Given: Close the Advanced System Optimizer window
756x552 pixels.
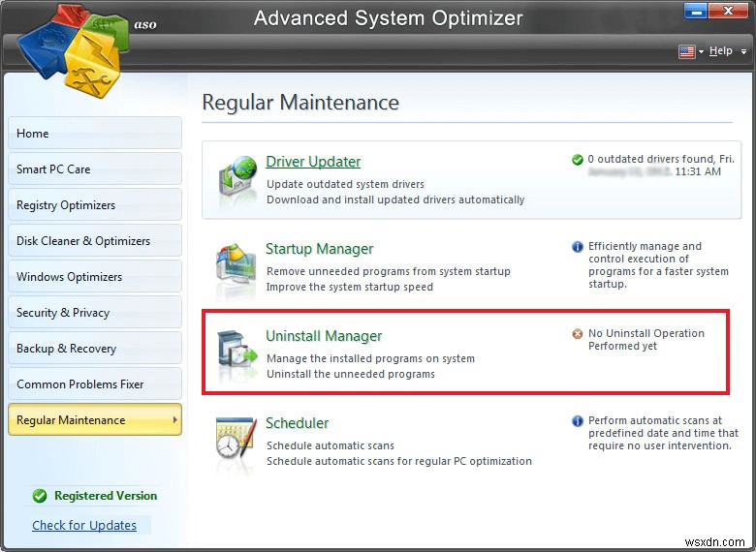Looking at the screenshot, I should coord(728,11).
